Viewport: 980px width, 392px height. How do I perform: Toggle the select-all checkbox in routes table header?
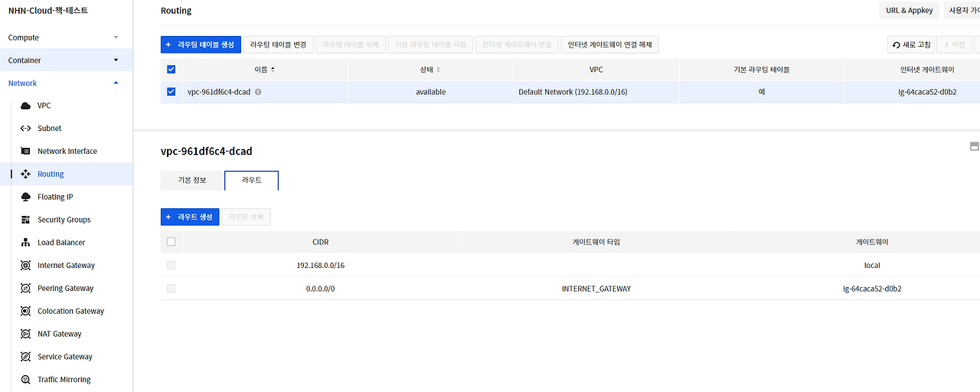click(171, 242)
